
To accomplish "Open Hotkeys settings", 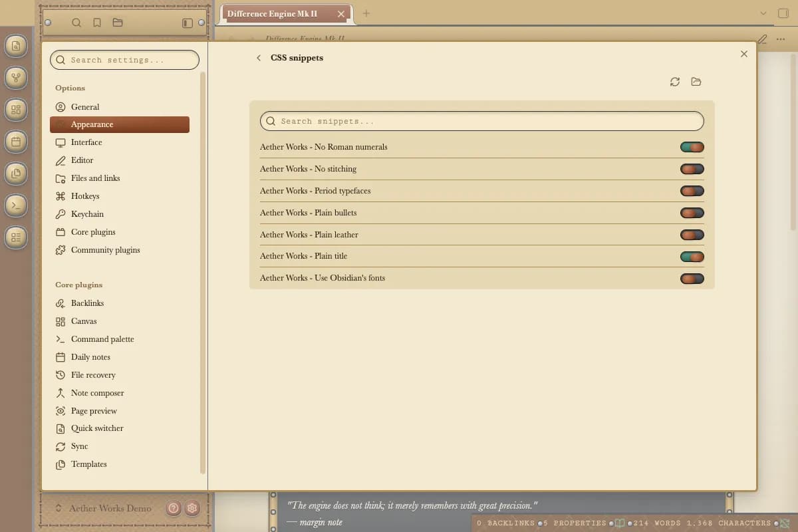I will pos(120,196).
